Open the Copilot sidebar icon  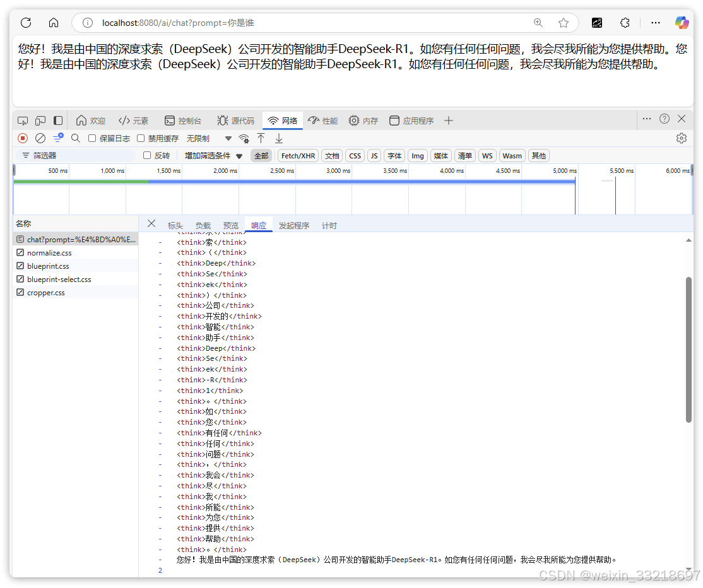[682, 23]
